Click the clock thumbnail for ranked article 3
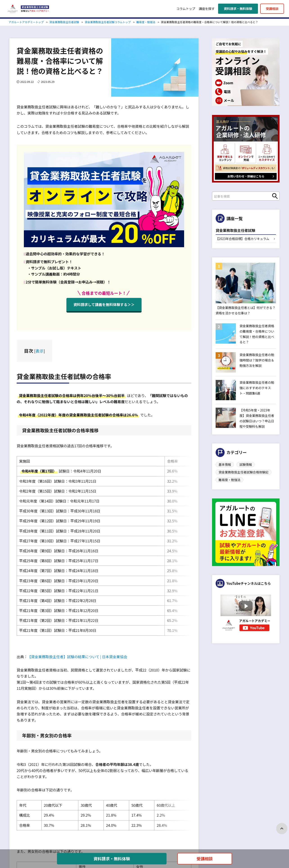The height and width of the screenshot is (868, 289). coord(226,362)
